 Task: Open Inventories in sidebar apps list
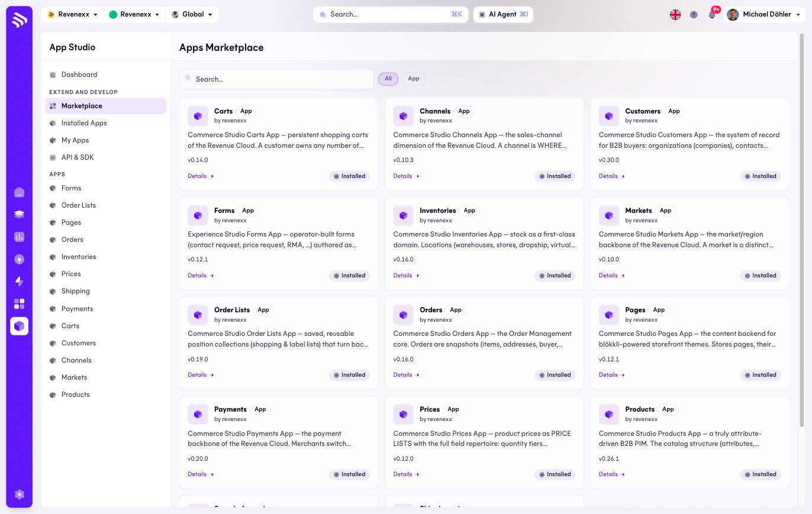coord(106,257)
